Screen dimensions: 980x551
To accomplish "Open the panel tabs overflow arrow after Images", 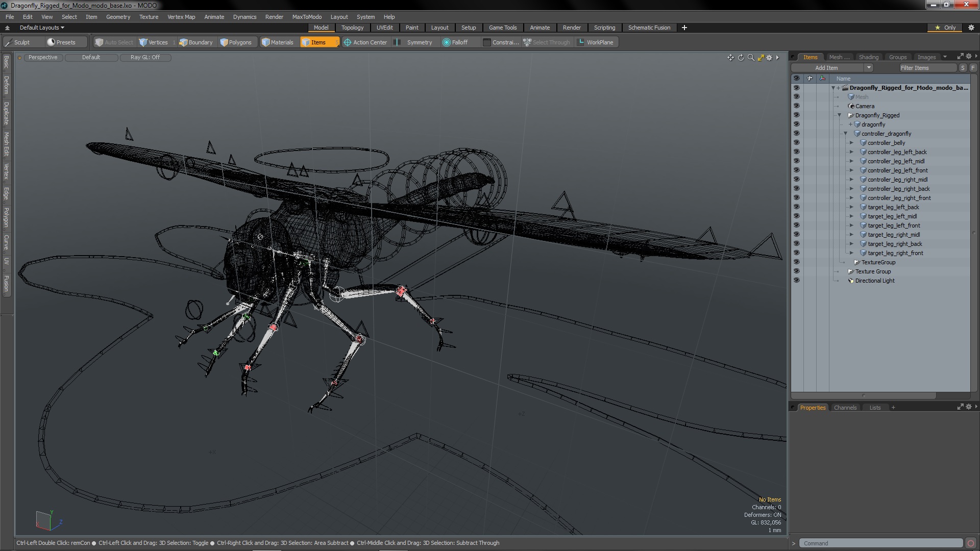I will coord(945,57).
